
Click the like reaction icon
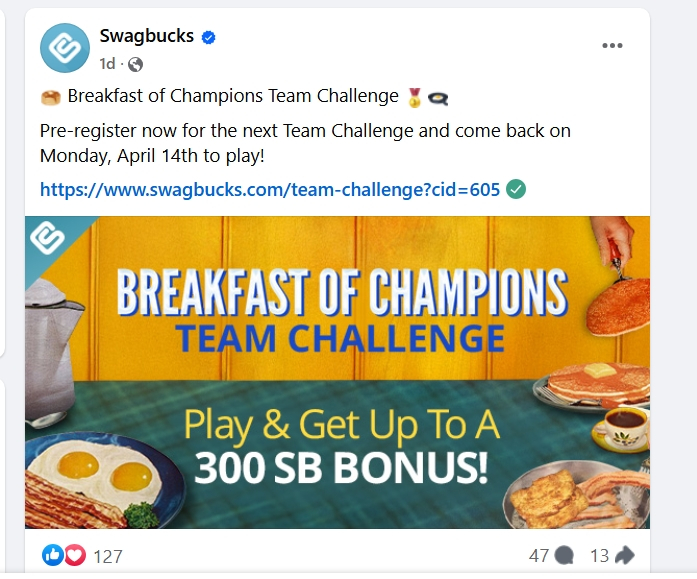[52, 555]
